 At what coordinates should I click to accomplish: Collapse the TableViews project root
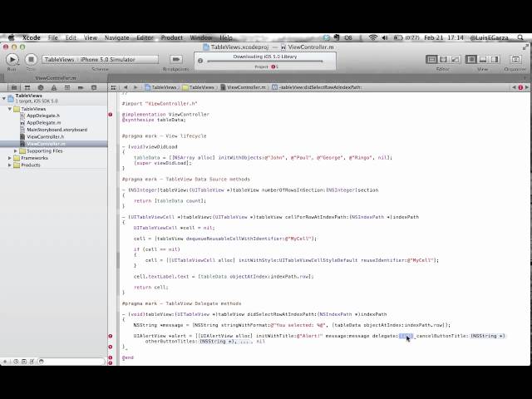click(4, 98)
